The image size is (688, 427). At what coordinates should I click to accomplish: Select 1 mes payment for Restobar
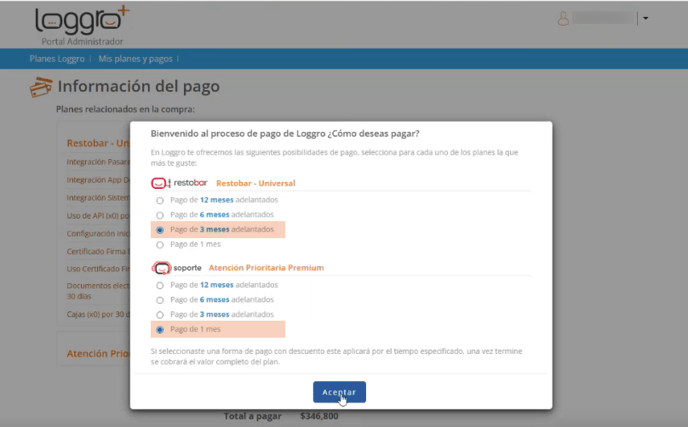point(160,244)
